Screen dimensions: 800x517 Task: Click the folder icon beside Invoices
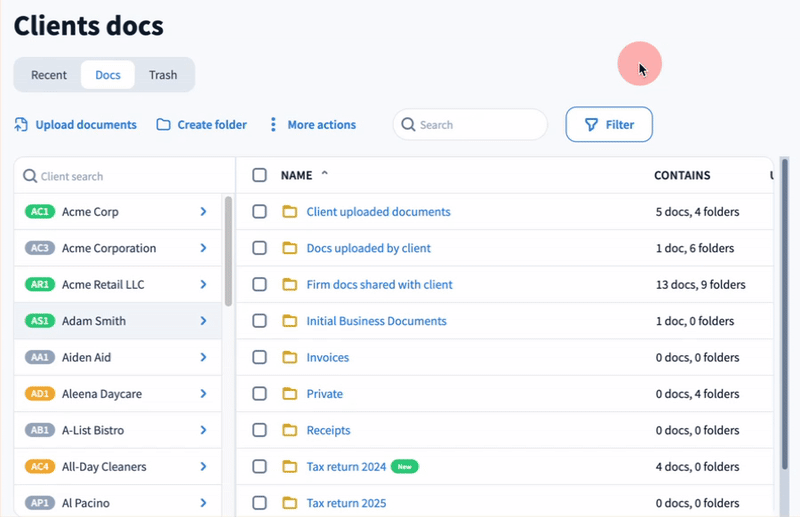coord(290,358)
